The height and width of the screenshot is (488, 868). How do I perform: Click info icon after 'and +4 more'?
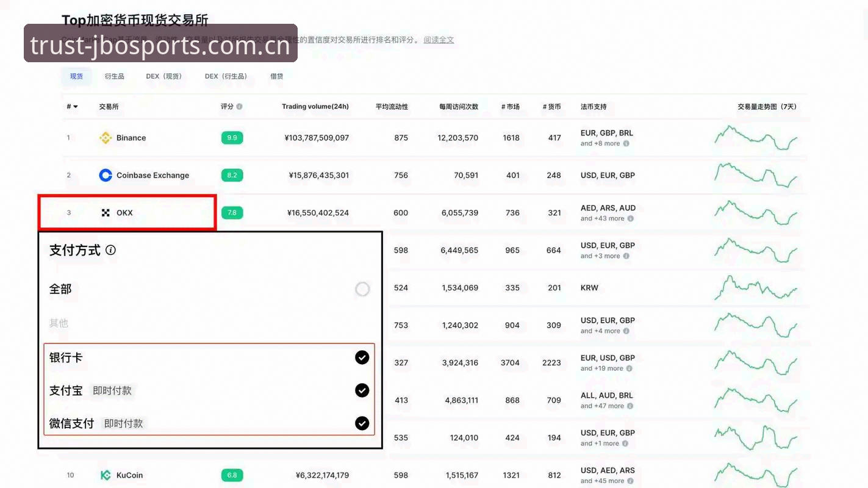[626, 331]
